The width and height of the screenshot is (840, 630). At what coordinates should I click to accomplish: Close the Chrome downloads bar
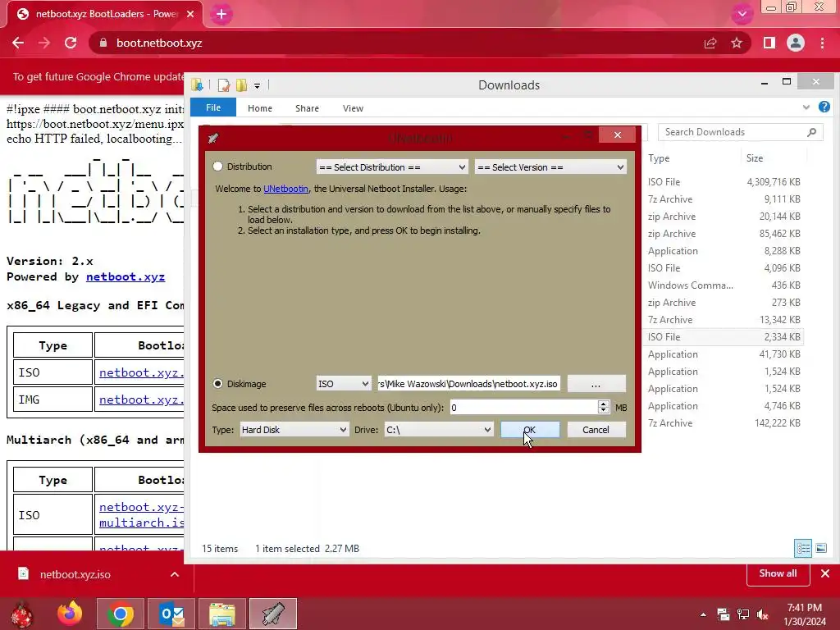[x=825, y=573]
